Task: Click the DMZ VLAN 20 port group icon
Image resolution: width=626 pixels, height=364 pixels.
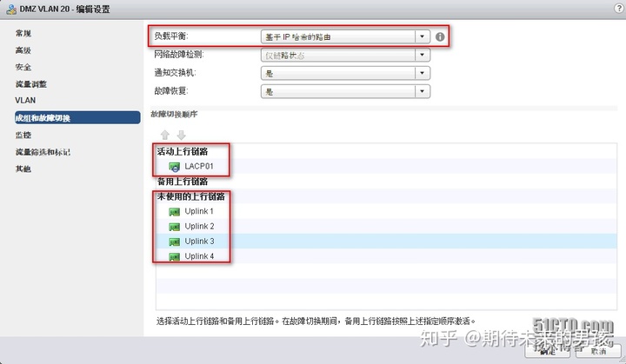Action: tap(11, 9)
